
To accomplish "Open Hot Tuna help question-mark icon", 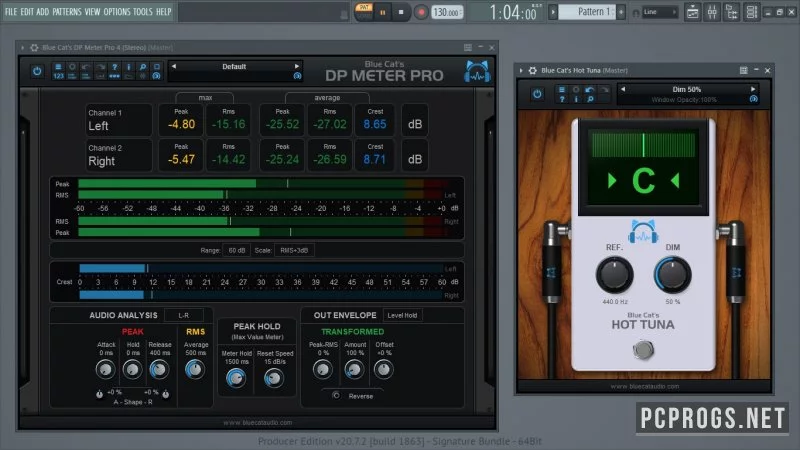I will pyautogui.click(x=562, y=99).
